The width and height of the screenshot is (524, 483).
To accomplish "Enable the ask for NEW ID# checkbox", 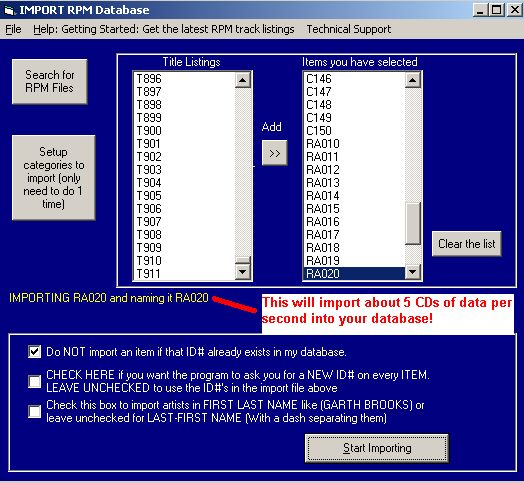I will pos(35,381).
